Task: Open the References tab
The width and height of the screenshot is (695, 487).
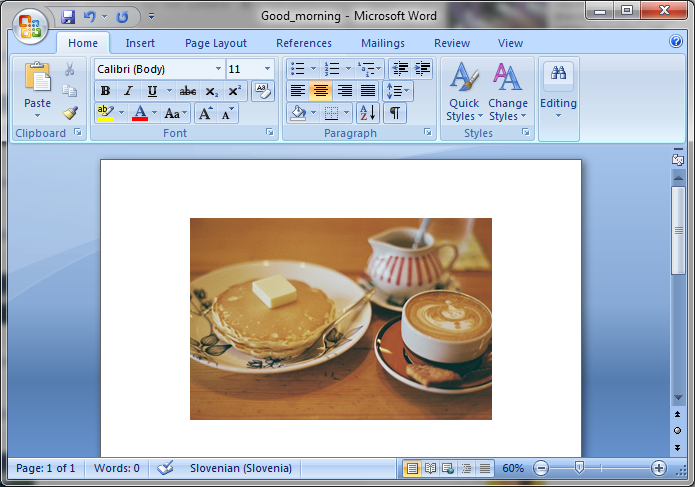Action: click(303, 43)
